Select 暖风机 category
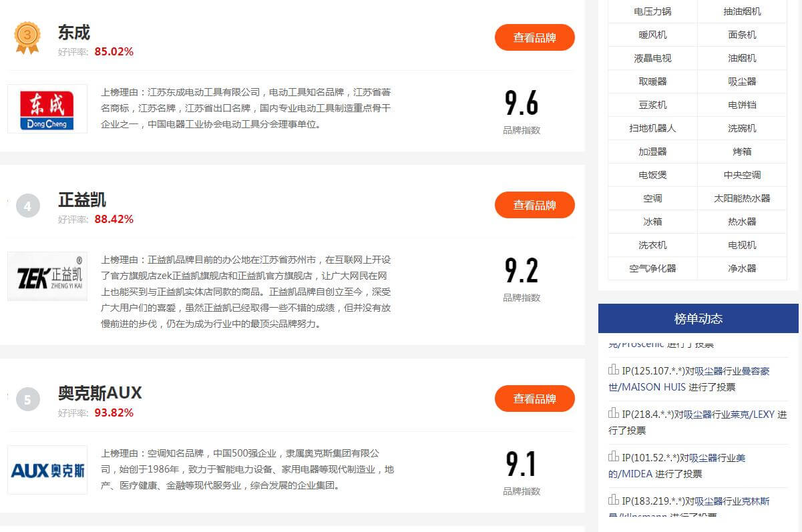Image resolution: width=802 pixels, height=532 pixels. click(652, 35)
